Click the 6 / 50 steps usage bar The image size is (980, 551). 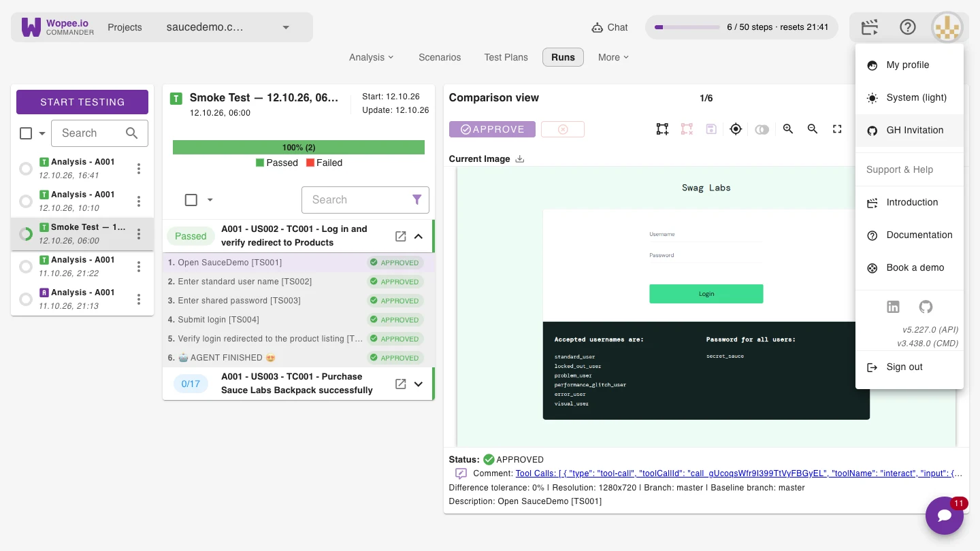click(742, 27)
